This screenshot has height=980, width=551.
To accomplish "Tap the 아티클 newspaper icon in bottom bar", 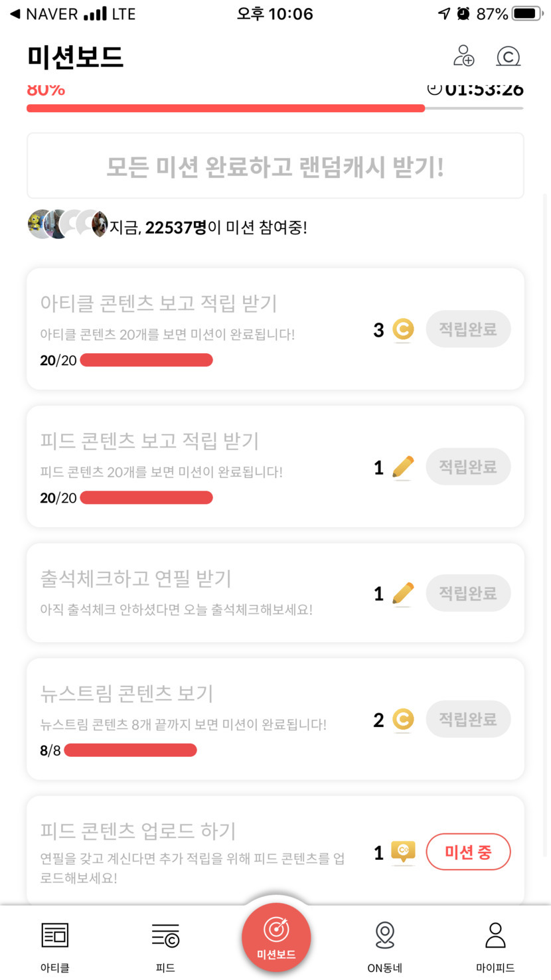I will coord(55,935).
